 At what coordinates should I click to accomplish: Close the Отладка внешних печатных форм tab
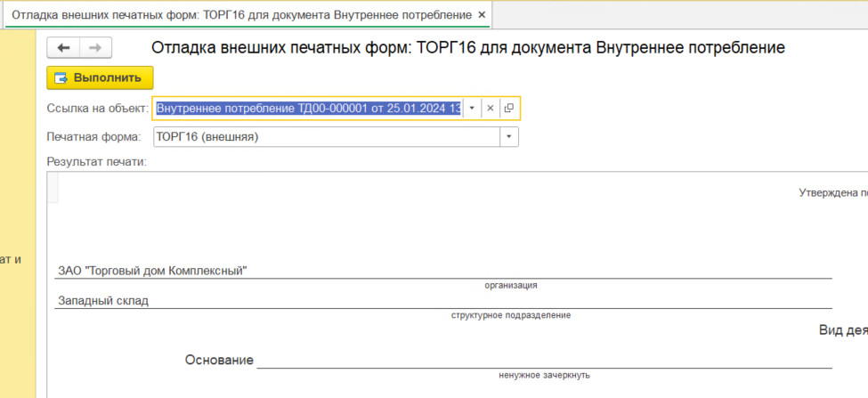coord(482,15)
